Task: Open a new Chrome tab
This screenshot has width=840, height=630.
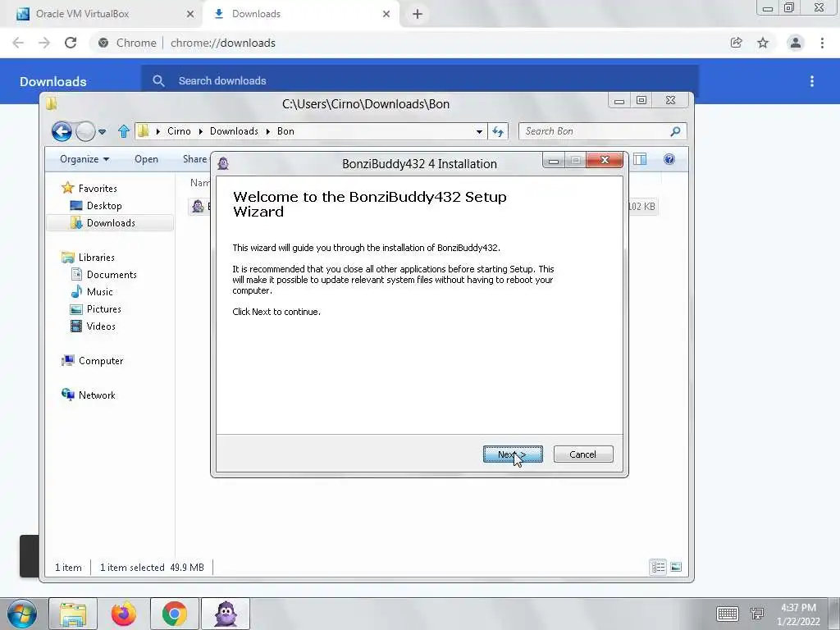Action: (418, 14)
